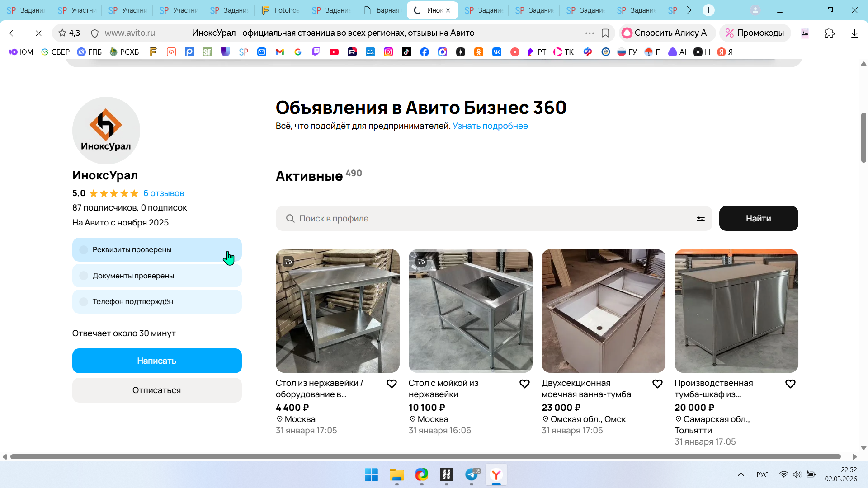Go back with the browser arrow
This screenshot has height=488, width=868.
tap(13, 33)
